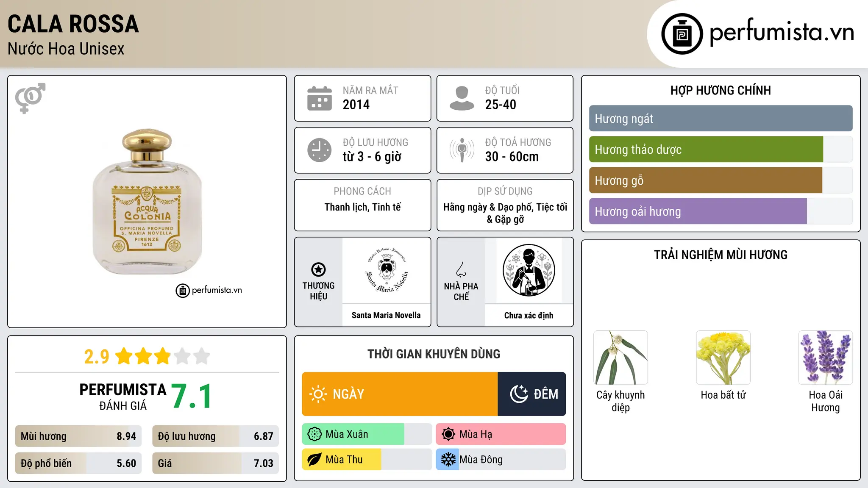
Task: Open the Cala Rossa bottle image
Action: pyautogui.click(x=147, y=201)
